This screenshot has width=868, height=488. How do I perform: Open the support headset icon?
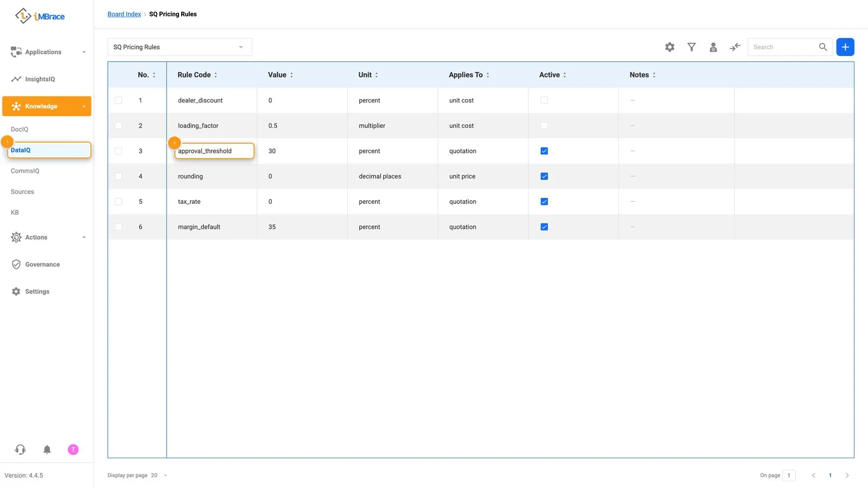[x=20, y=450]
